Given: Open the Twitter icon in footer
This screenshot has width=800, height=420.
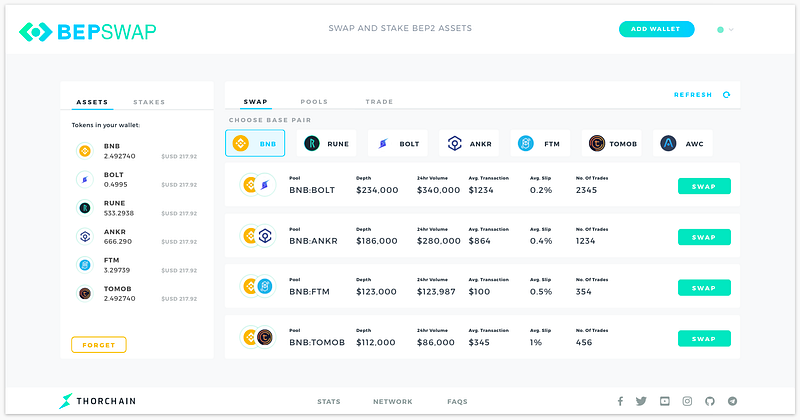Looking at the screenshot, I should (641, 401).
